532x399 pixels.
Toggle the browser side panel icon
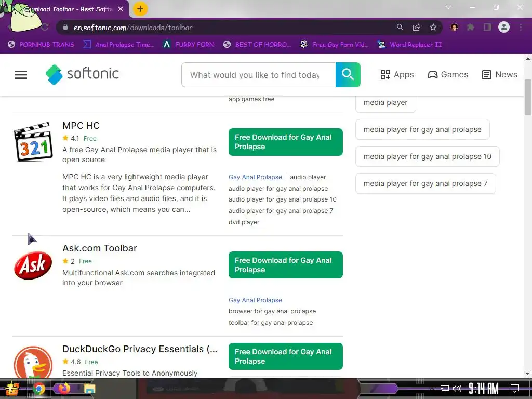487,27
